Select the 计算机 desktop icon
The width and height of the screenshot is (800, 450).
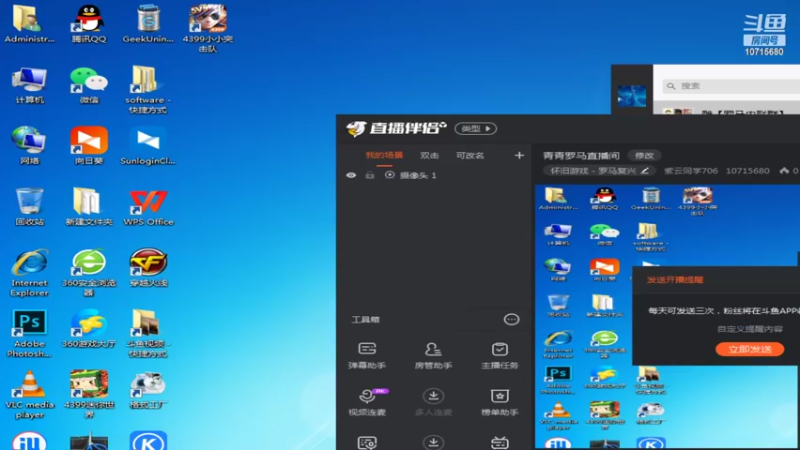coord(29,86)
